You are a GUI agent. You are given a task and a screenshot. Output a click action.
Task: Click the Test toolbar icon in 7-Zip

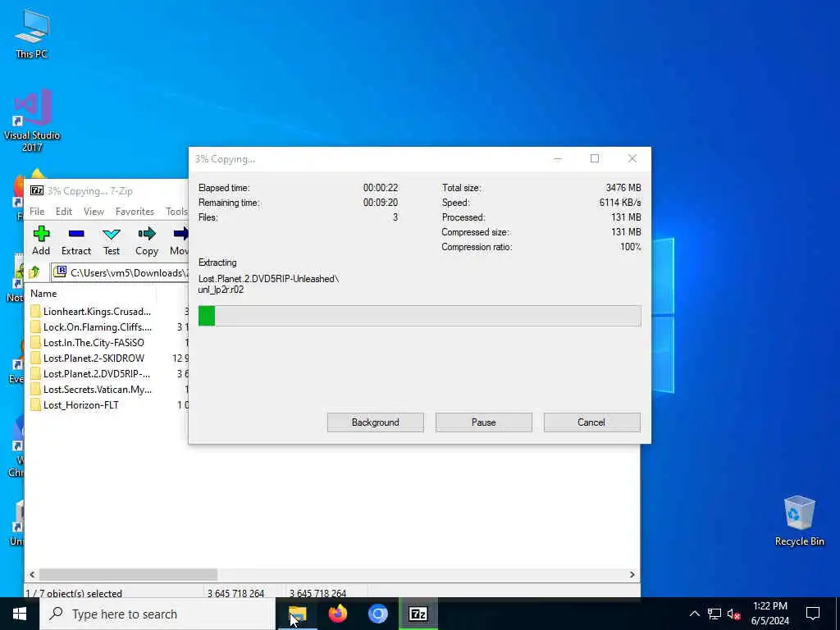[112, 234]
